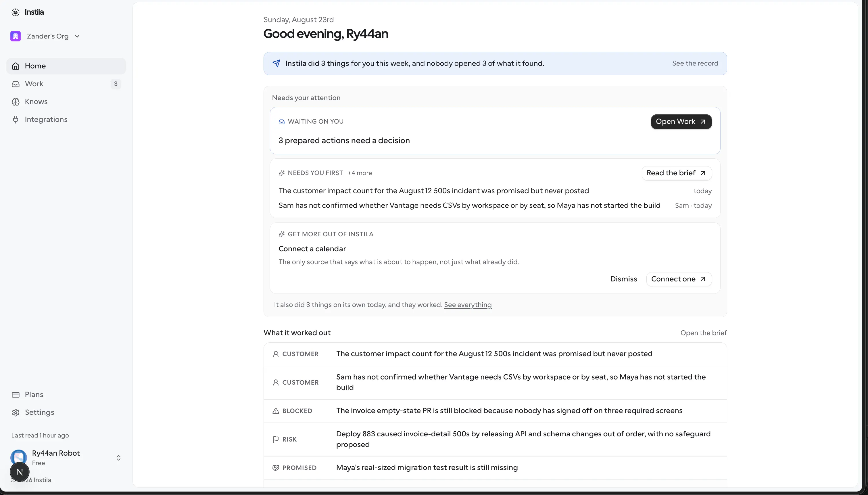Expand the Zander's Org switcher chevron
The width and height of the screenshot is (868, 495).
click(x=77, y=37)
